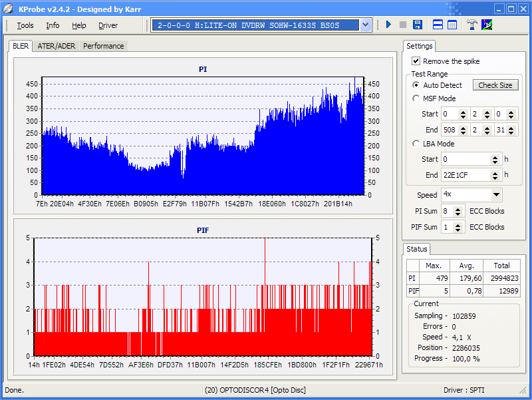Click the Speed 4,1 X reading

click(462, 337)
